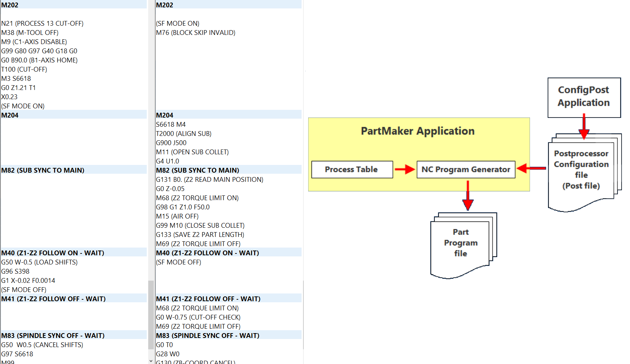This screenshot has height=364, width=630.
Task: Select line M15 (AIR OFF)
Action: coord(177,216)
